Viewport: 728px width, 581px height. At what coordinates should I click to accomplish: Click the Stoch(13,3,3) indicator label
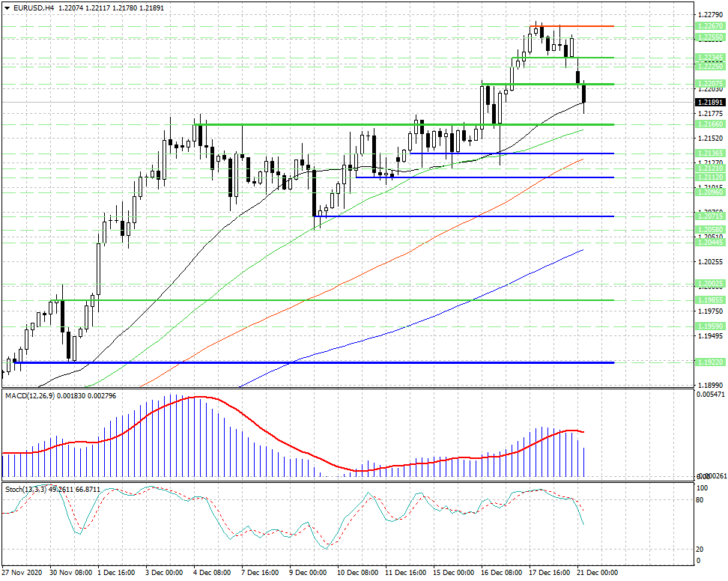click(x=26, y=490)
